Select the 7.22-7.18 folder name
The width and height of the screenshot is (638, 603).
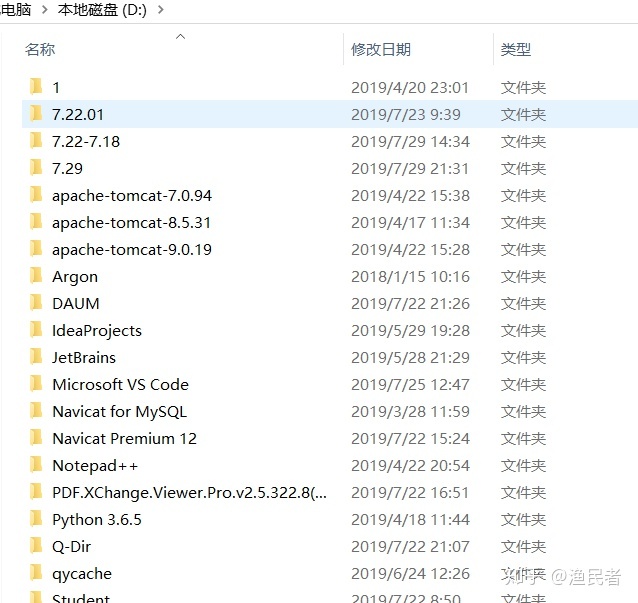tap(86, 142)
